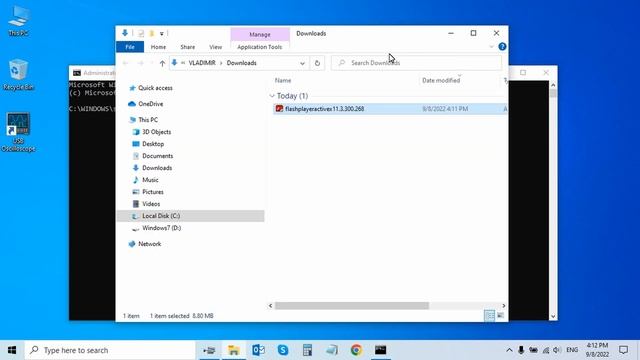
Task: Refresh the Downloads folder
Action: pyautogui.click(x=317, y=63)
